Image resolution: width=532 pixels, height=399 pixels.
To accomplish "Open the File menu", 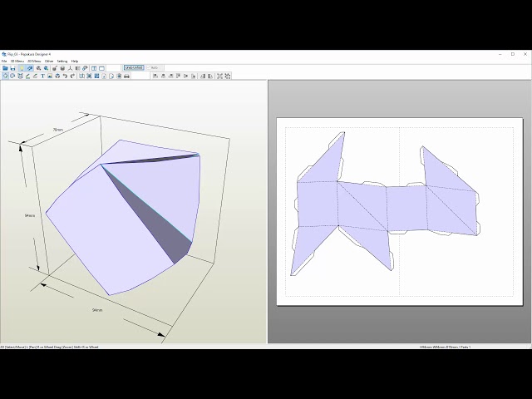I will (x=4, y=62).
